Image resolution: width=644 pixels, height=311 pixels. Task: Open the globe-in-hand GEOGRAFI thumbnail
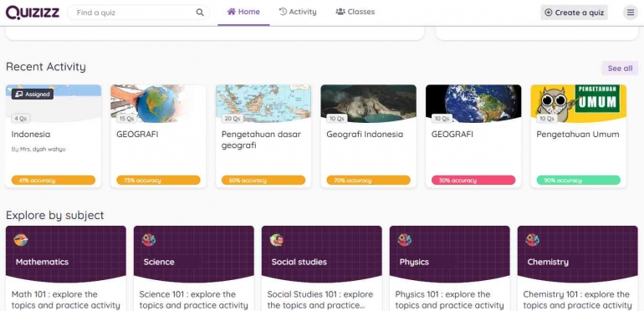pos(158,104)
